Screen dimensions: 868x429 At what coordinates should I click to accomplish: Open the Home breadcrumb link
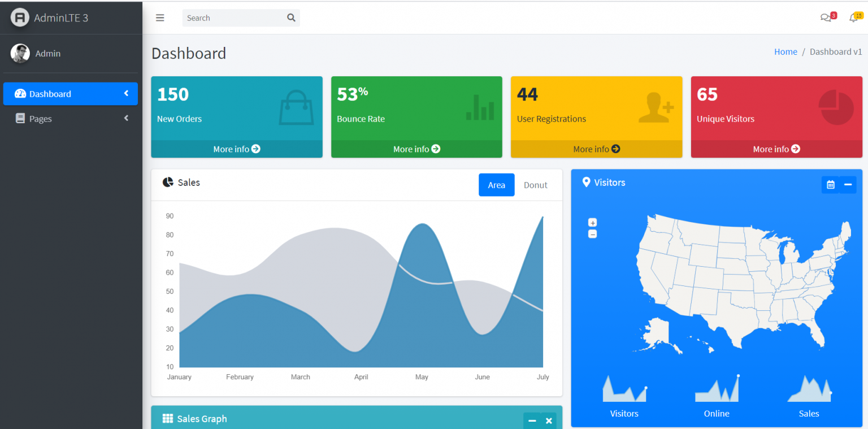[785, 51]
